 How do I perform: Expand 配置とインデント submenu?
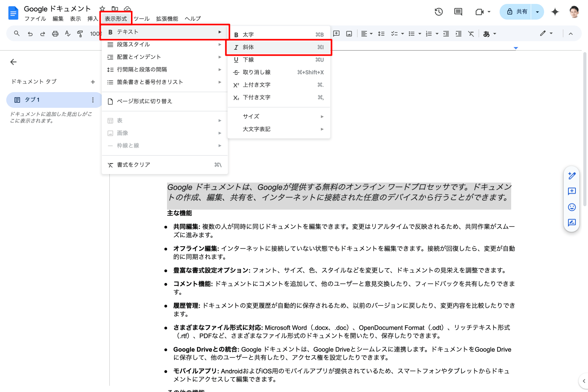[x=165, y=57]
